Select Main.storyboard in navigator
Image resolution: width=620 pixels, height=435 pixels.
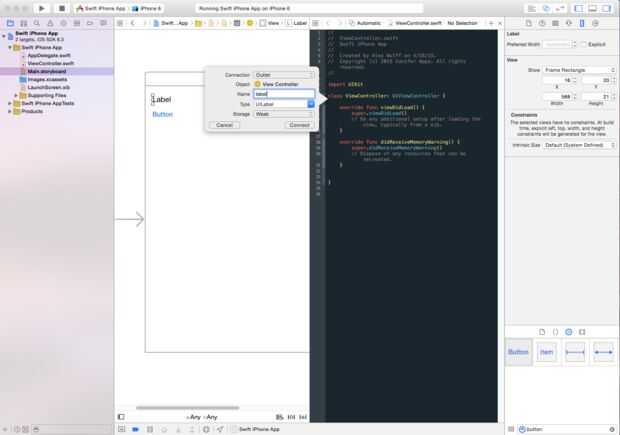click(x=47, y=72)
